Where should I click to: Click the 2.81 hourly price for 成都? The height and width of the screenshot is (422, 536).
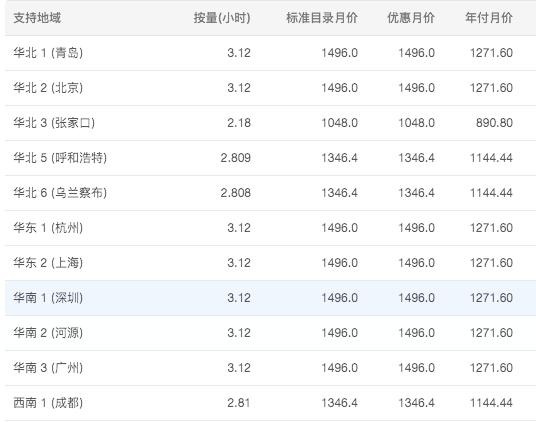coord(239,403)
